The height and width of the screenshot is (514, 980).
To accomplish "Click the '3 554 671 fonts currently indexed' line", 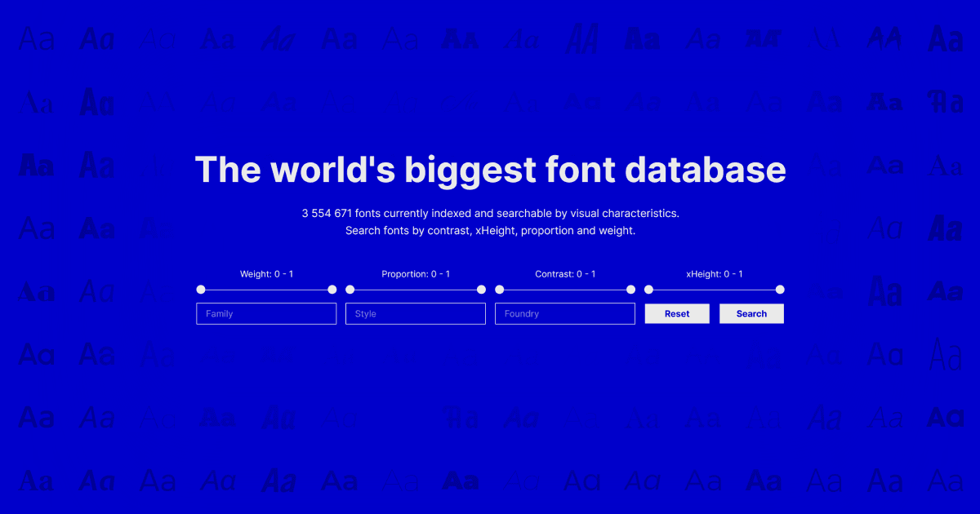I will [x=490, y=213].
